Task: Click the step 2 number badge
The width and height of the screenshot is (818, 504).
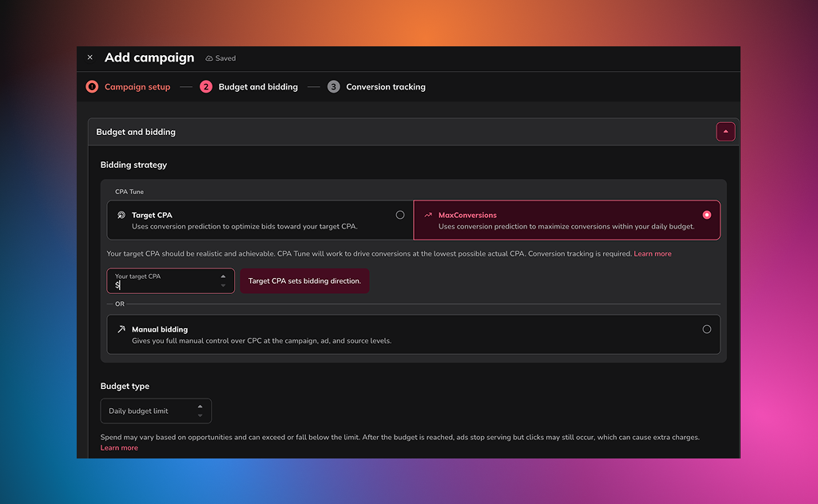Action: pos(206,86)
